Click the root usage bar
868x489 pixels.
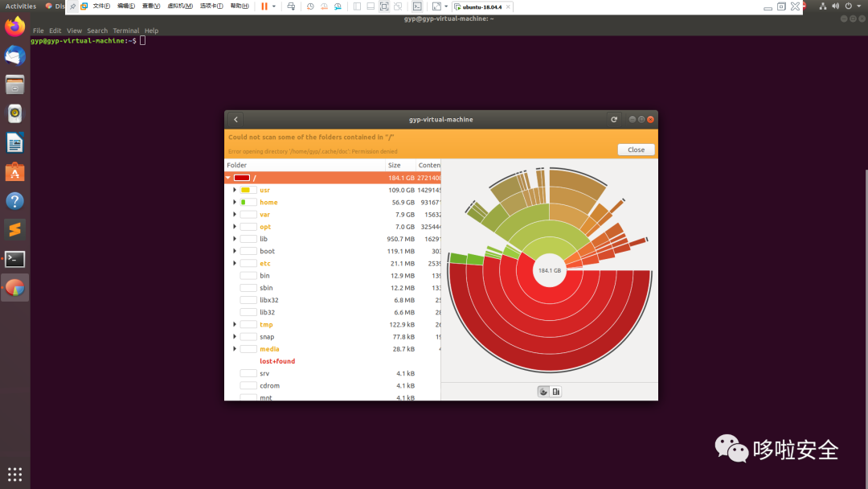pyautogui.click(x=242, y=178)
